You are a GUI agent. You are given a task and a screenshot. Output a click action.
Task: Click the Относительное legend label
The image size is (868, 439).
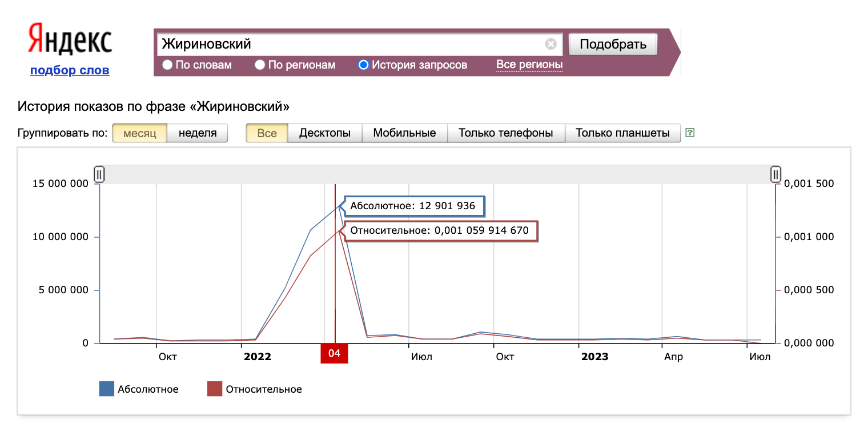click(264, 389)
